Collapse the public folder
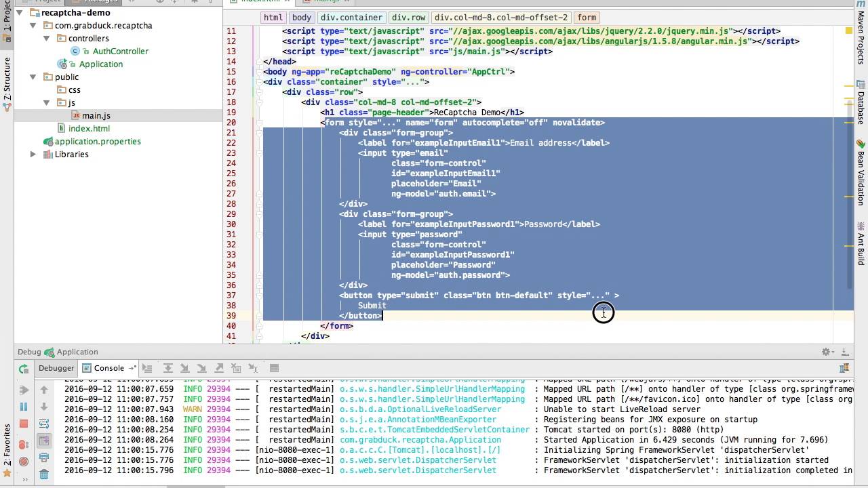This screenshot has width=868, height=488. [x=33, y=77]
